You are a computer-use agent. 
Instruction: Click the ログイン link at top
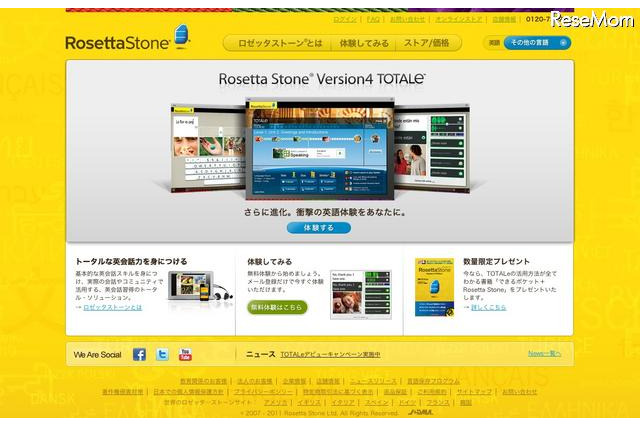345,19
